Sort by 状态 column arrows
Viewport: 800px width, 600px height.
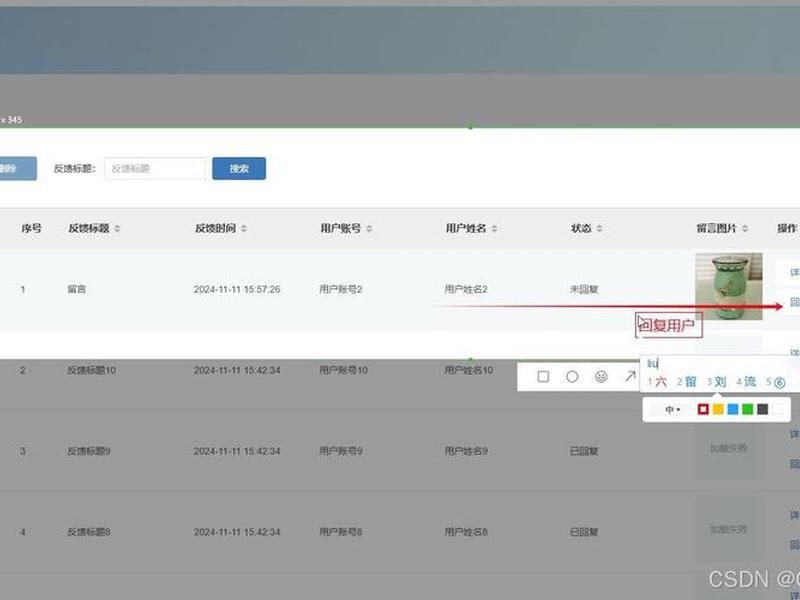click(599, 229)
